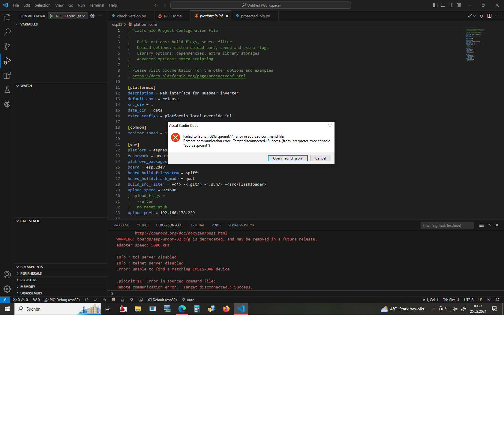The image size is (504, 421).
Task: Switch to the TERMINAL panel tab
Action: (x=196, y=225)
